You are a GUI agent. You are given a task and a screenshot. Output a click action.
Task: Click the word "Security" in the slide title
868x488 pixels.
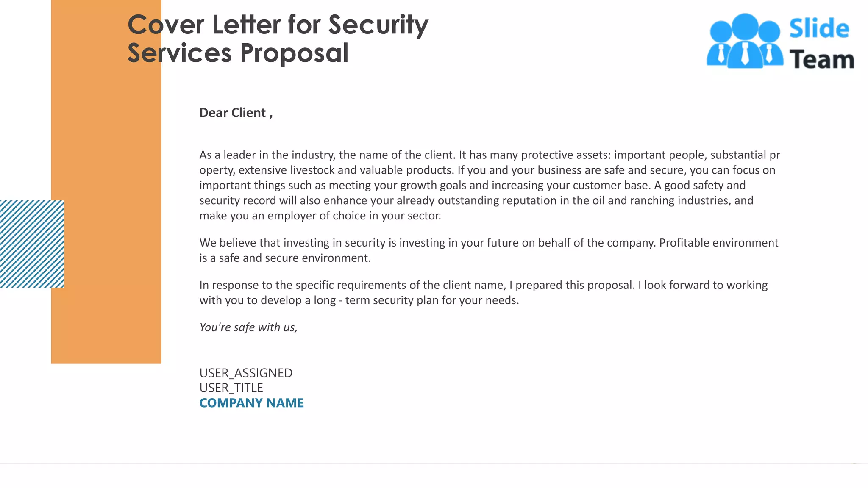pos(378,25)
